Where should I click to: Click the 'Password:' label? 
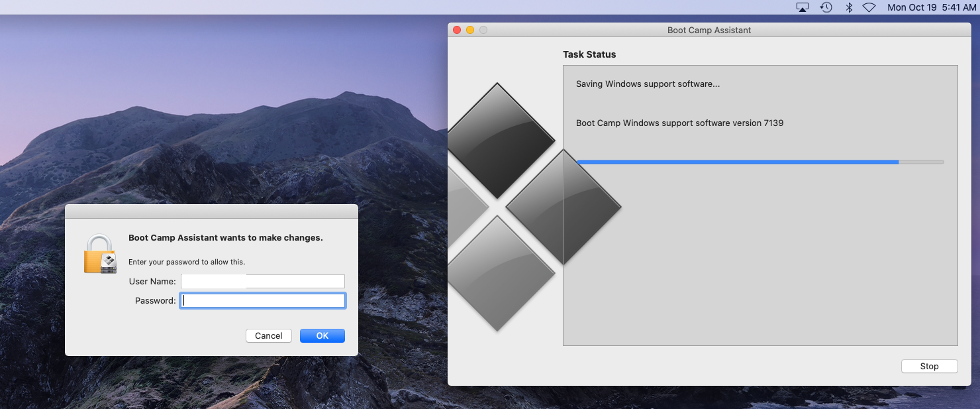click(156, 301)
